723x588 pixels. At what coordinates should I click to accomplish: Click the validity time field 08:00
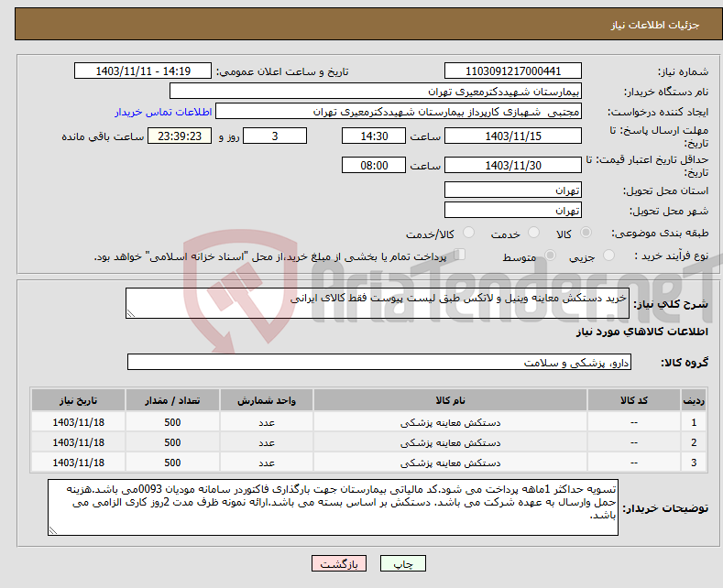point(374,165)
